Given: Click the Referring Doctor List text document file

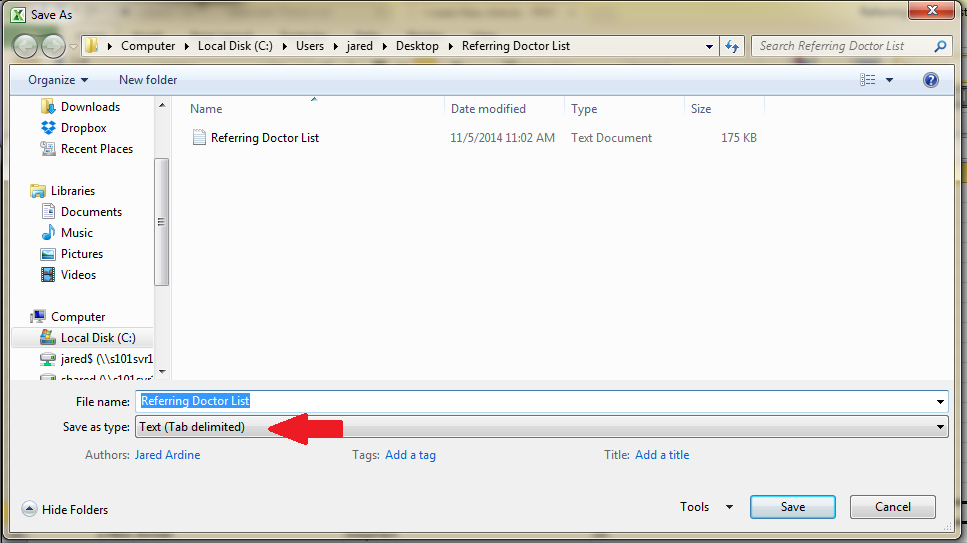Looking at the screenshot, I should pyautogui.click(x=264, y=138).
